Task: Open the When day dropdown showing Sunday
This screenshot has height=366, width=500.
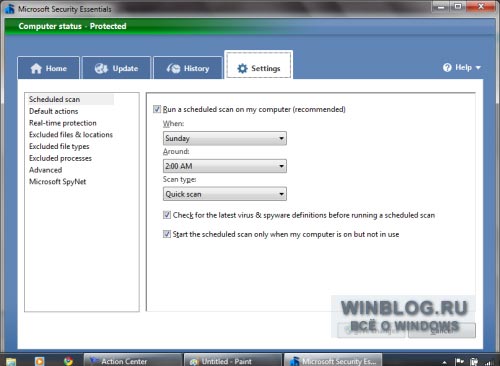Action: pyautogui.click(x=225, y=138)
